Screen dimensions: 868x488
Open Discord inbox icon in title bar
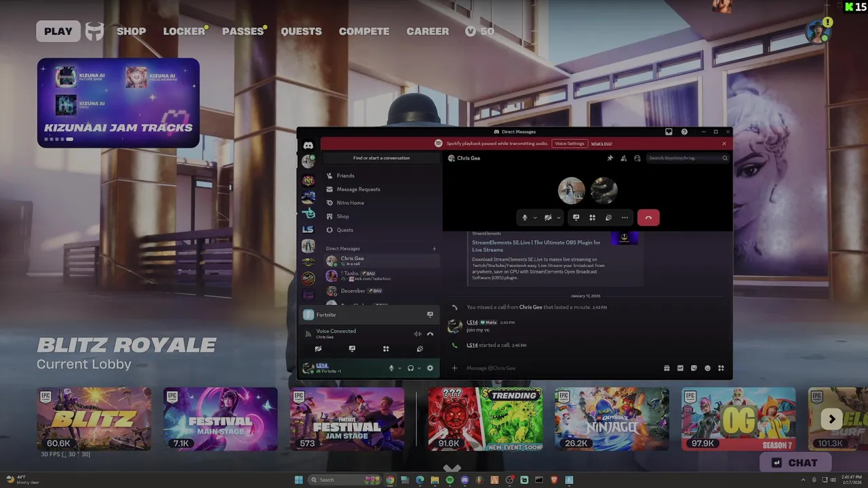click(x=669, y=131)
